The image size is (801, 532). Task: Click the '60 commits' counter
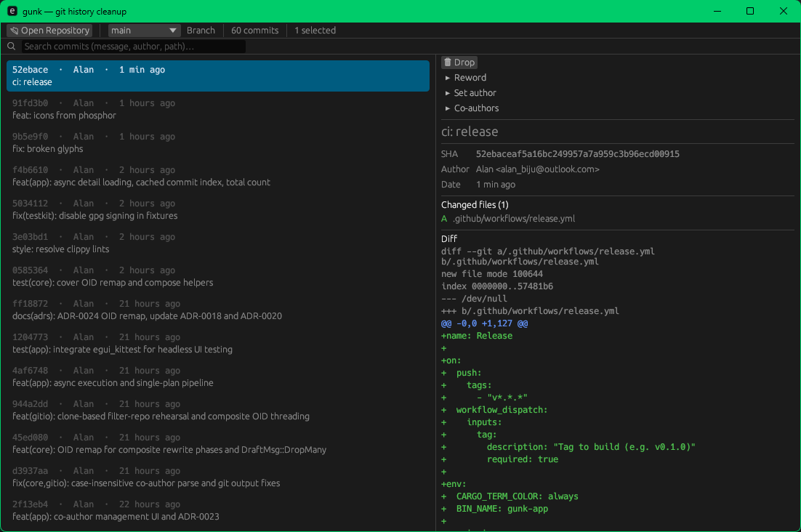[255, 31]
